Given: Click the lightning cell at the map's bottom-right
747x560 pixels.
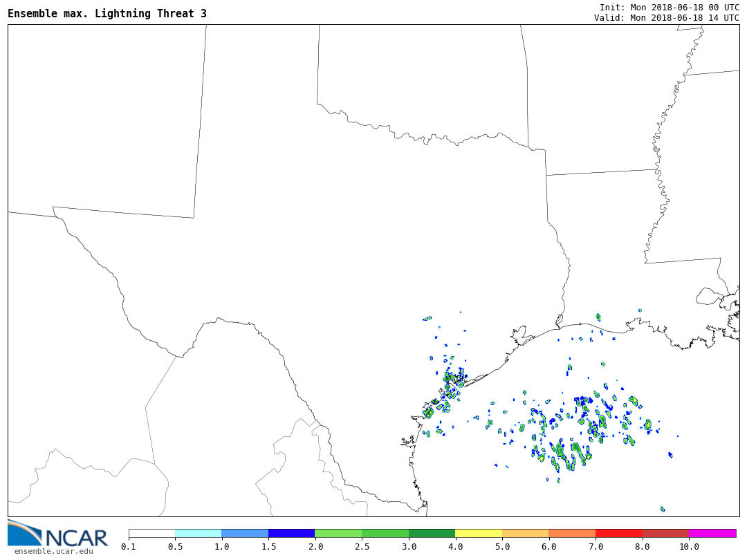Looking at the screenshot, I should (x=663, y=509).
